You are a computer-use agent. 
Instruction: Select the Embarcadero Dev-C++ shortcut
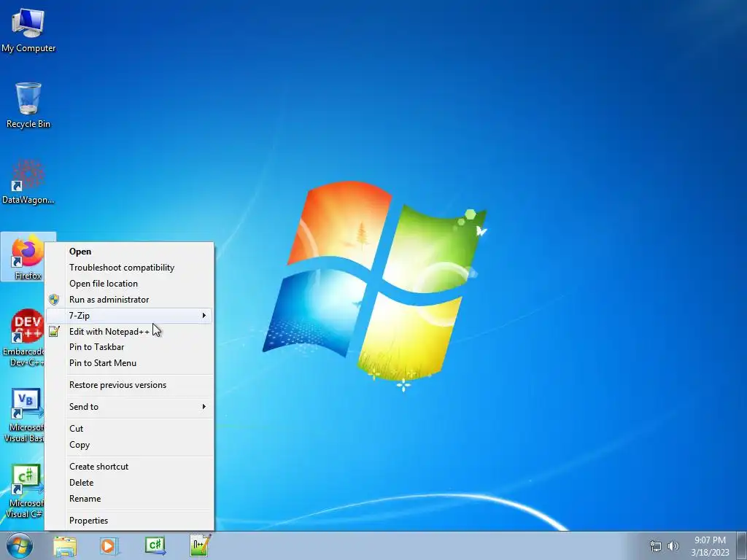coord(24,338)
